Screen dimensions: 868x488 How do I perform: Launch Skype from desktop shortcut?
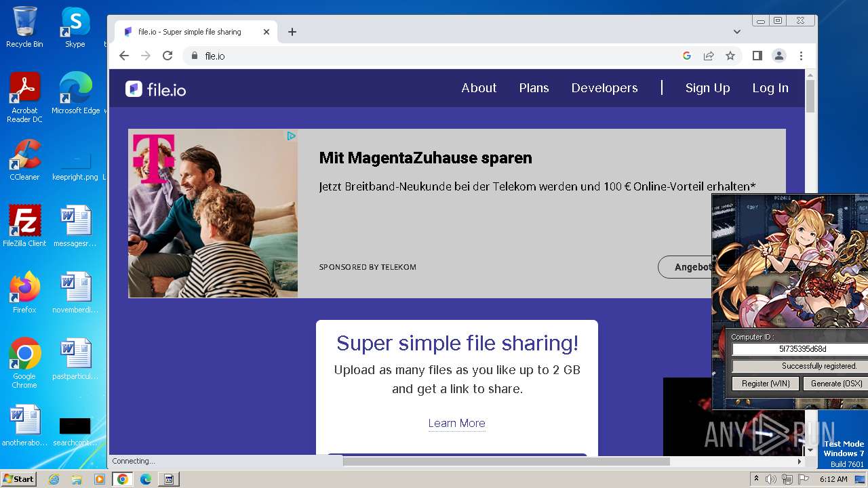[x=75, y=27]
